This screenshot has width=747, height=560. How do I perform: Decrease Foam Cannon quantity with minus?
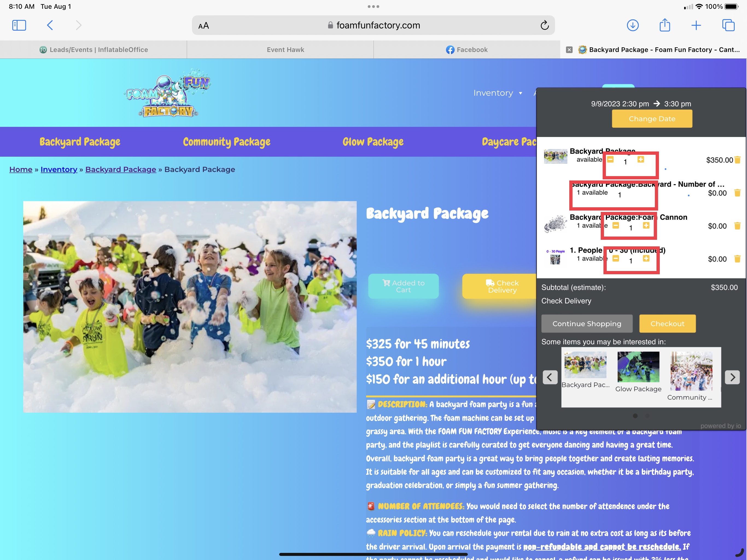point(616,226)
